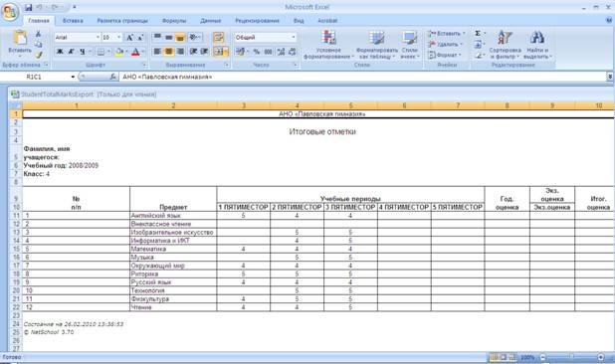The height and width of the screenshot is (364, 615).
Task: Open Сортировка и фильтр sort and filter
Action: coord(506,45)
